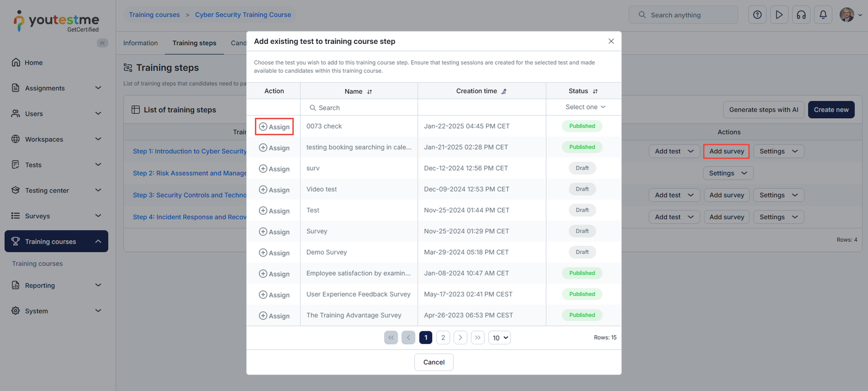
Task: Sort by Name column sort icon
Action: [369, 92]
